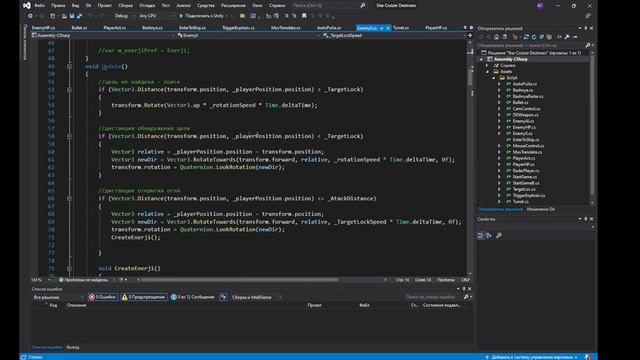The image size is (640, 360).
Task: Click the Save toolbar icon
Action: pos(72,16)
